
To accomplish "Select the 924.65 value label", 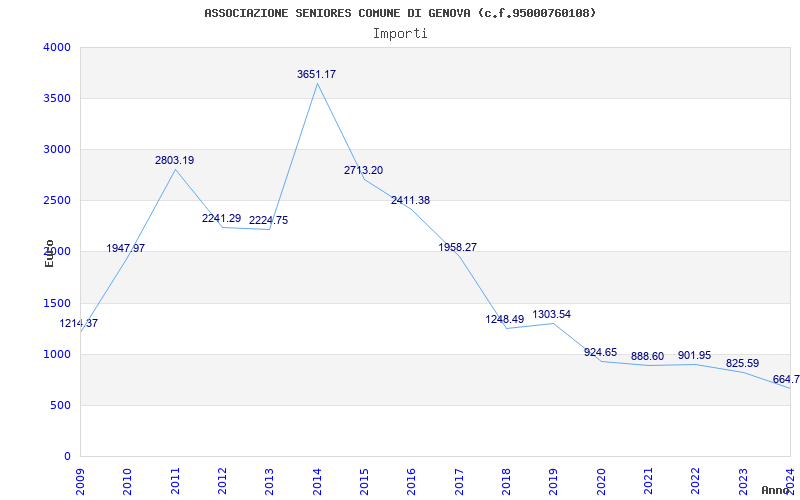I will tap(600, 353).
